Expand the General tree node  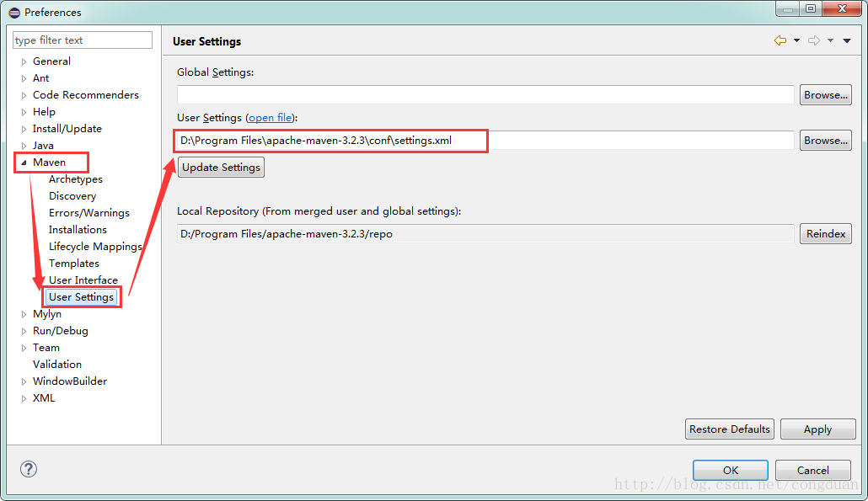24,61
